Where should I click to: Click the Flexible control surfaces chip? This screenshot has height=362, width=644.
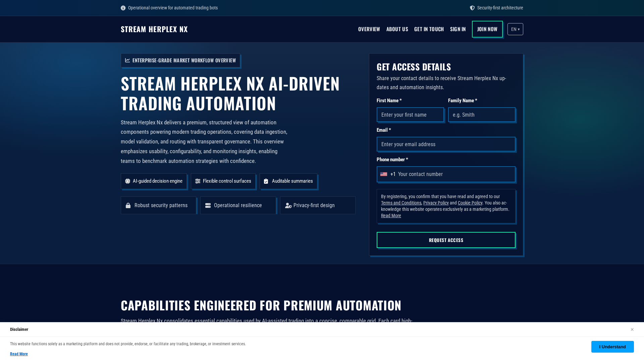pyautogui.click(x=223, y=181)
